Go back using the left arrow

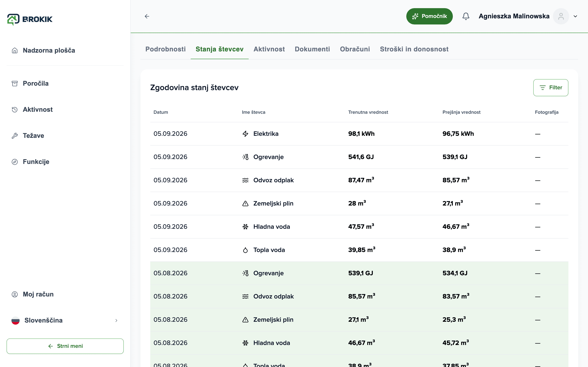coord(147,16)
